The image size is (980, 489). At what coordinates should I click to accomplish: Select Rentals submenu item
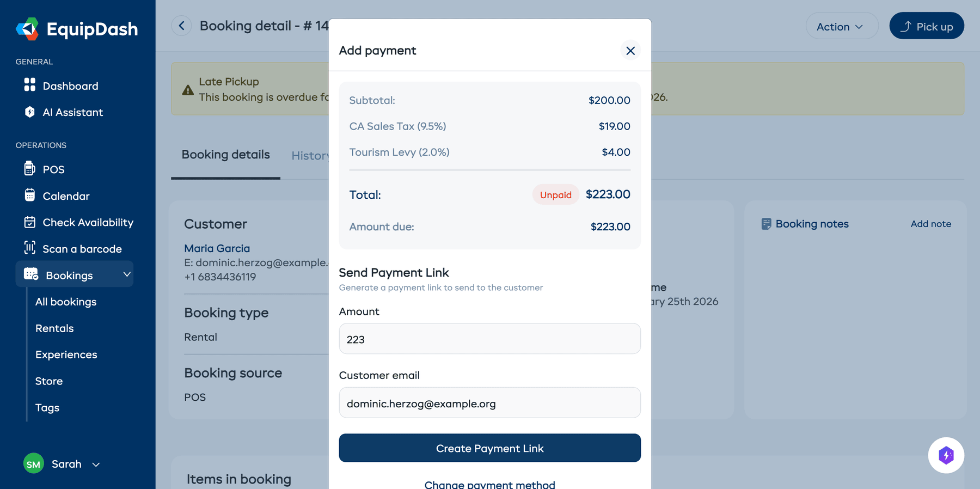[54, 328]
